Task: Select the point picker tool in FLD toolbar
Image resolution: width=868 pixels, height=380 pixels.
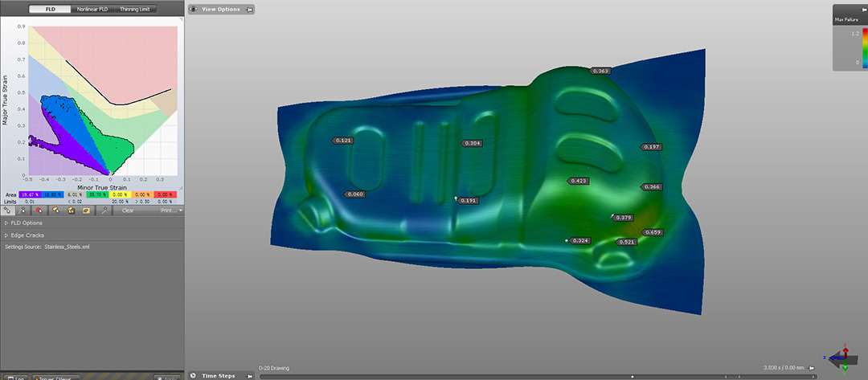Action: pos(8,210)
